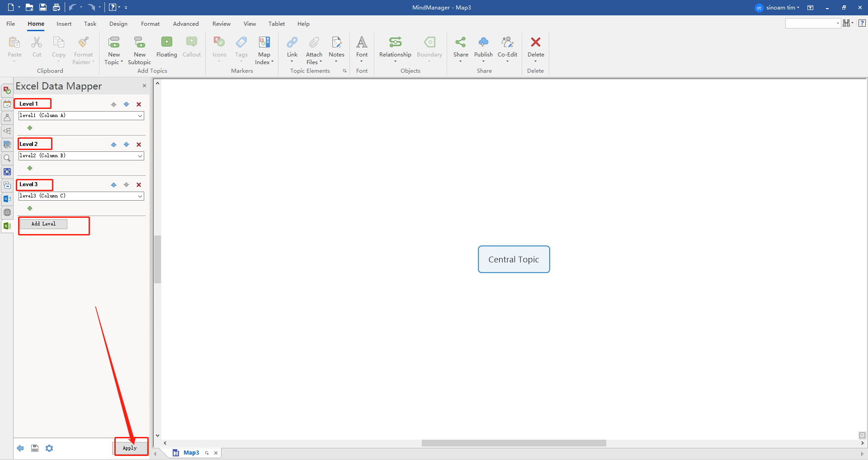This screenshot has height=460, width=868.
Task: Remove Level 2 with the red X
Action: [x=139, y=144]
